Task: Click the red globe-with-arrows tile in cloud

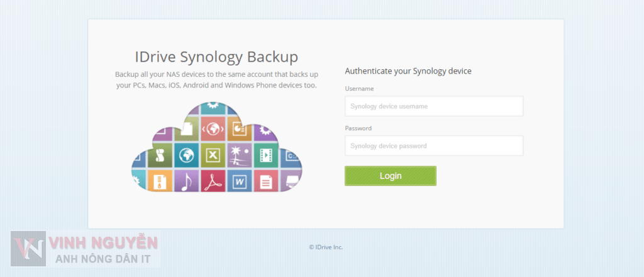Action: (213, 129)
